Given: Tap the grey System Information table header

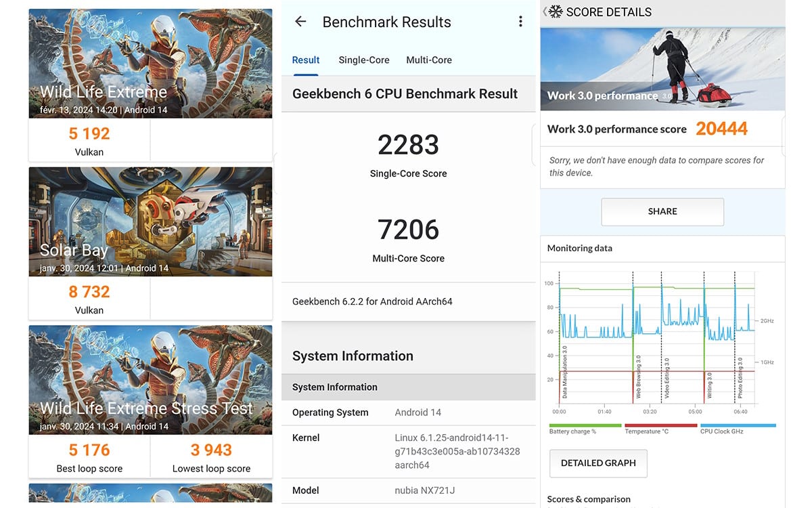Looking at the screenshot, I should point(408,387).
